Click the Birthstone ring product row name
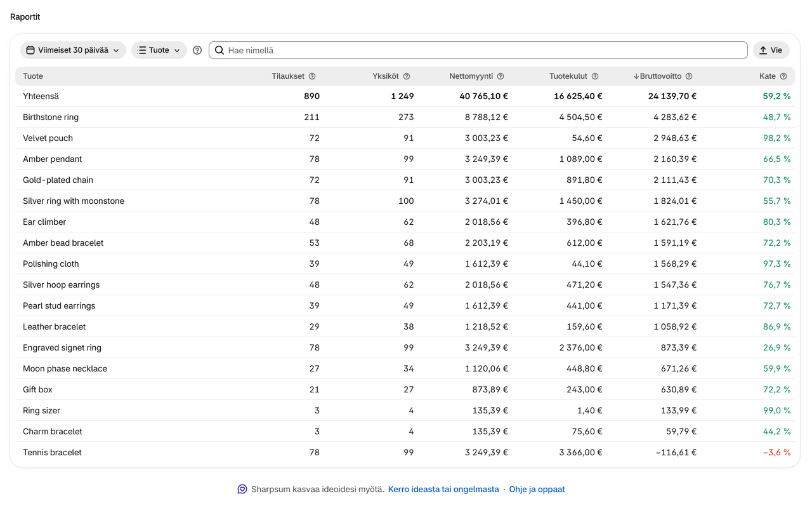Viewport: 812px width, 508px height. tap(51, 117)
